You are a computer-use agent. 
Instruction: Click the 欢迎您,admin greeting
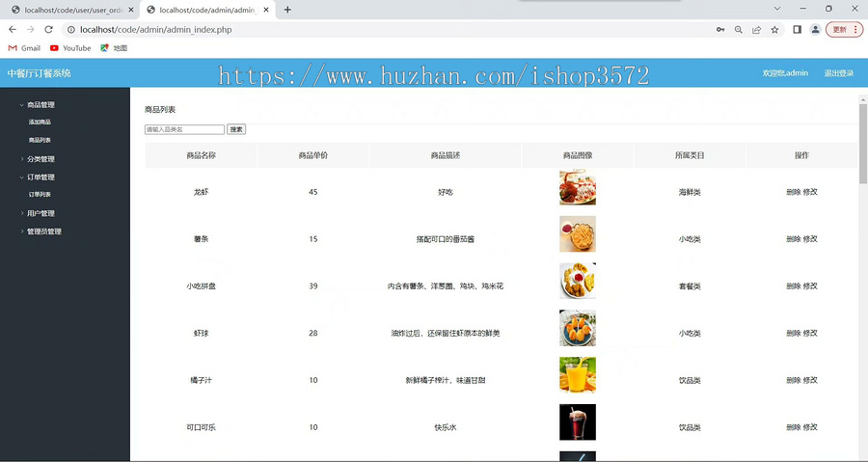(785, 73)
